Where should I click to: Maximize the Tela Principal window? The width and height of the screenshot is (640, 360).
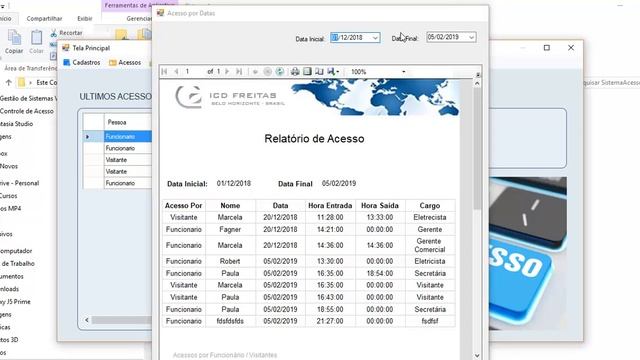(x=547, y=48)
